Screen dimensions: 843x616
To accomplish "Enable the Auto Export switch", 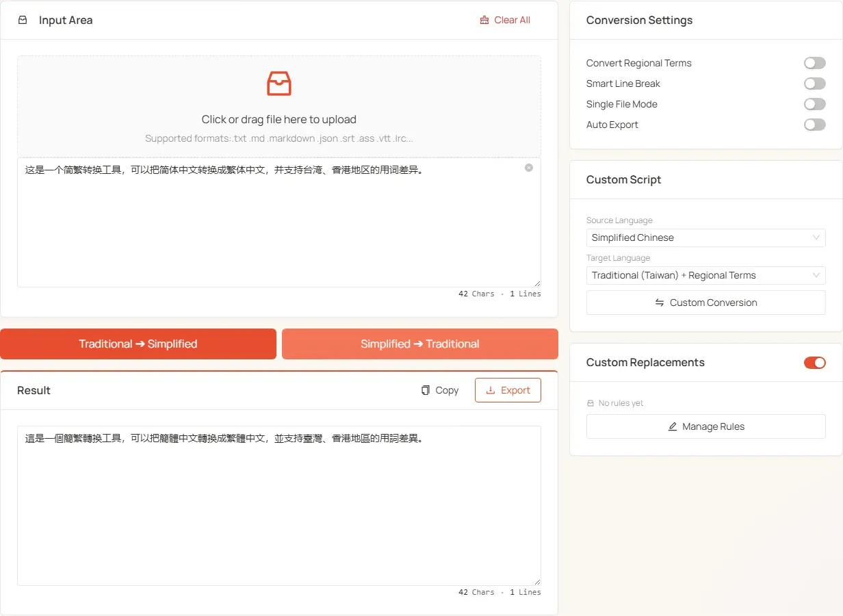I will [x=815, y=125].
